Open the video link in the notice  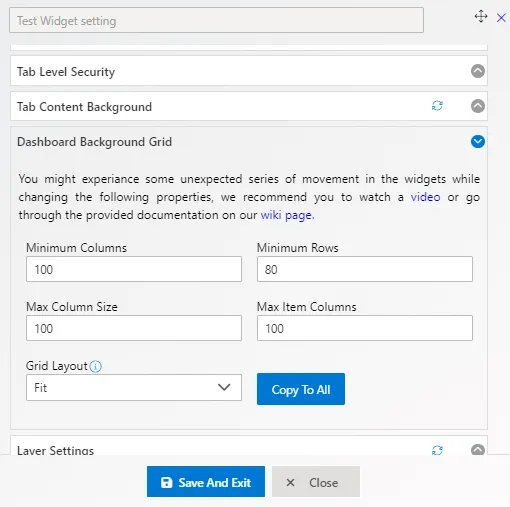tap(425, 197)
